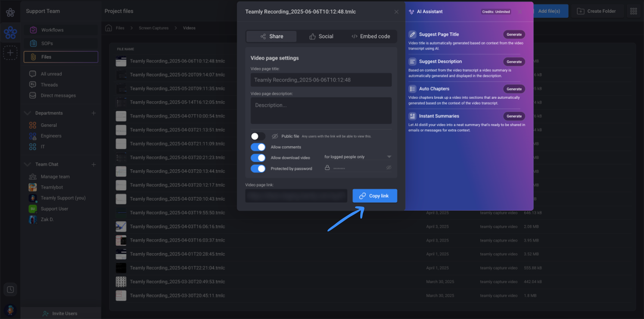Screen dimensions: 644x319
Task: Generate Suggest Description
Action: pyautogui.click(x=514, y=62)
